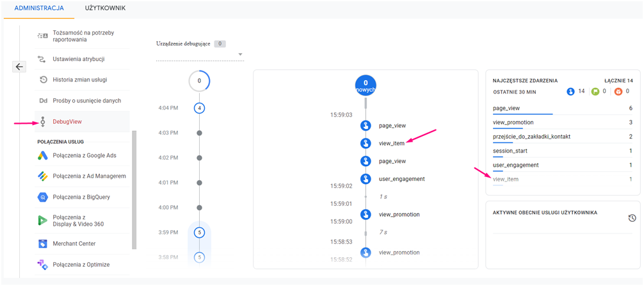Click the Display & Video 360 icon
Image resolution: width=644 pixels, height=286 pixels.
click(x=43, y=220)
